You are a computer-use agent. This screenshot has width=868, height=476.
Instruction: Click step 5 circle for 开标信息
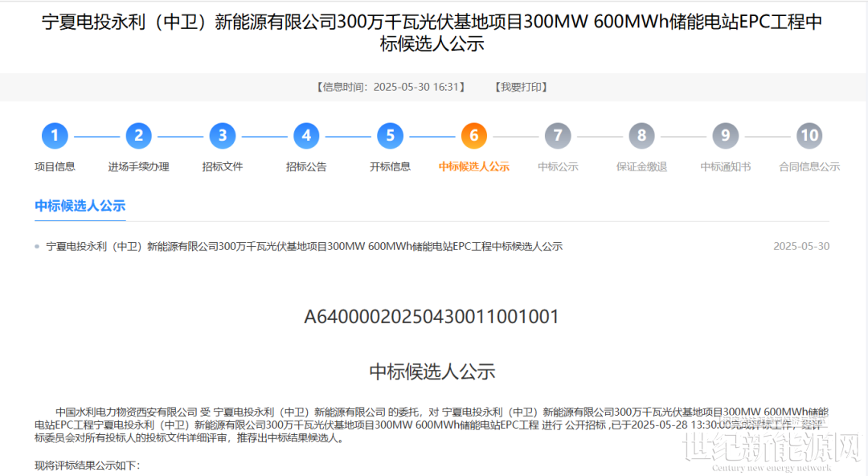coord(391,136)
